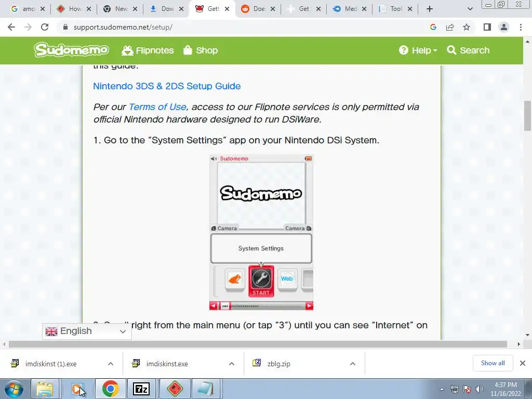Click the Search nav item
This screenshot has width=532, height=399.
pos(468,50)
